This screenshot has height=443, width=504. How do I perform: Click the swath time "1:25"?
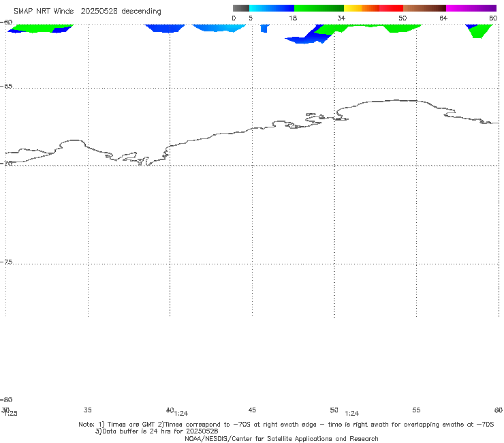coord(11,414)
